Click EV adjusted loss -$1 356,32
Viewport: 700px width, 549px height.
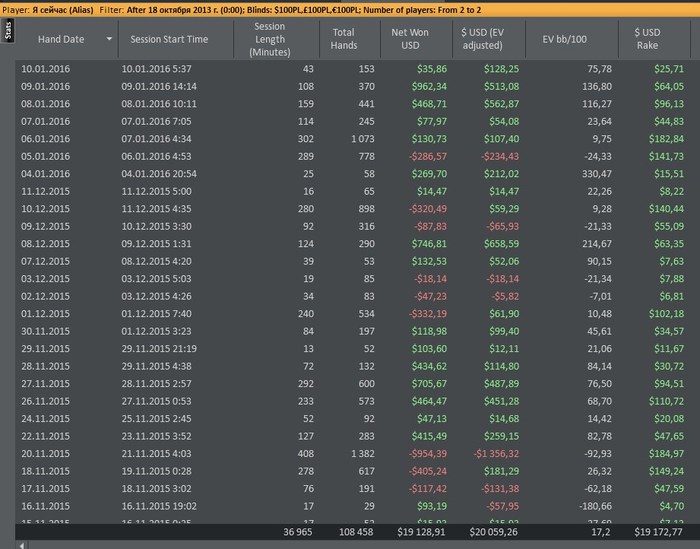pyautogui.click(x=496, y=453)
